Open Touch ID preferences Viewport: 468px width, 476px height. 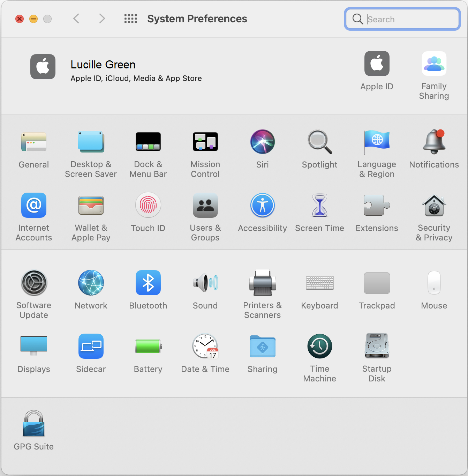coord(148,205)
